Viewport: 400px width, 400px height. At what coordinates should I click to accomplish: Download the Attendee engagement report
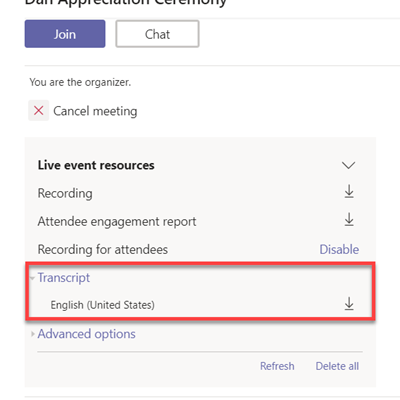coord(349,220)
